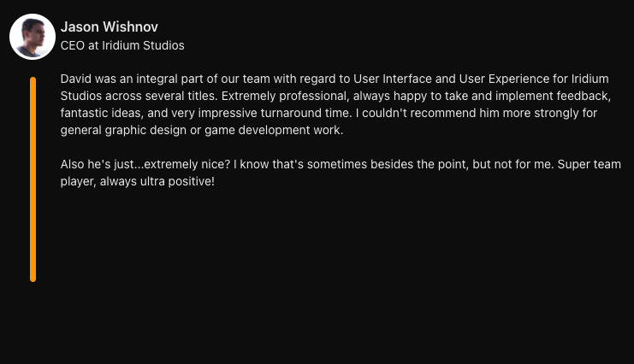
Task: Open the Jason Wishnov name link
Action: click(109, 27)
